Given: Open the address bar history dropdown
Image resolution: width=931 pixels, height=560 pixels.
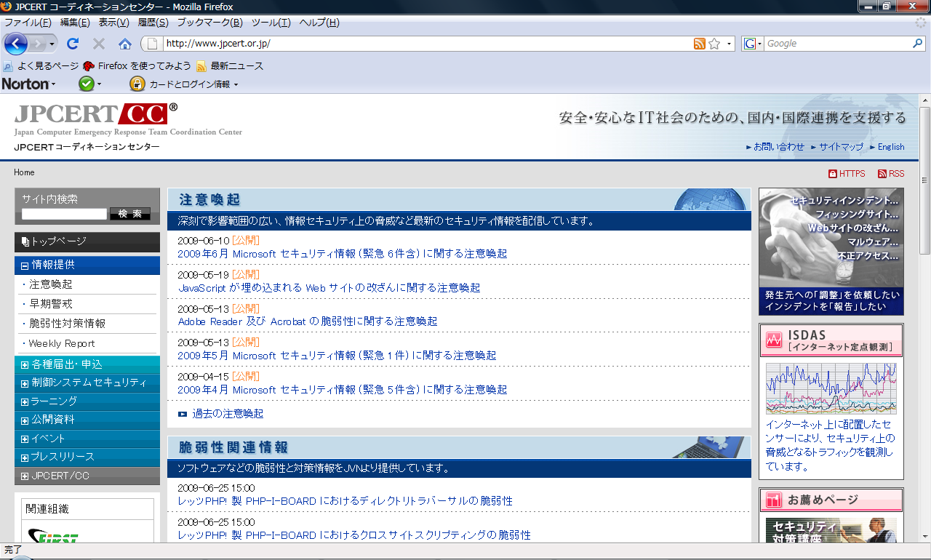Looking at the screenshot, I should coord(730,44).
